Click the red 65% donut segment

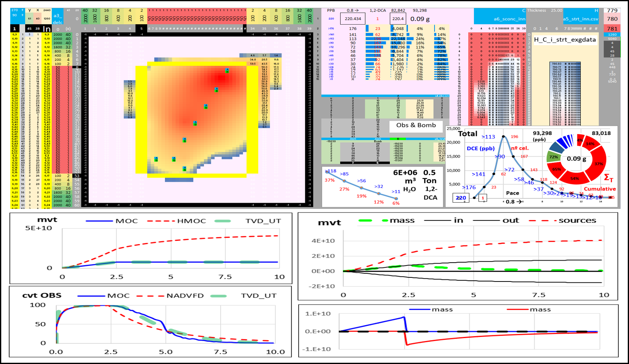point(557,169)
